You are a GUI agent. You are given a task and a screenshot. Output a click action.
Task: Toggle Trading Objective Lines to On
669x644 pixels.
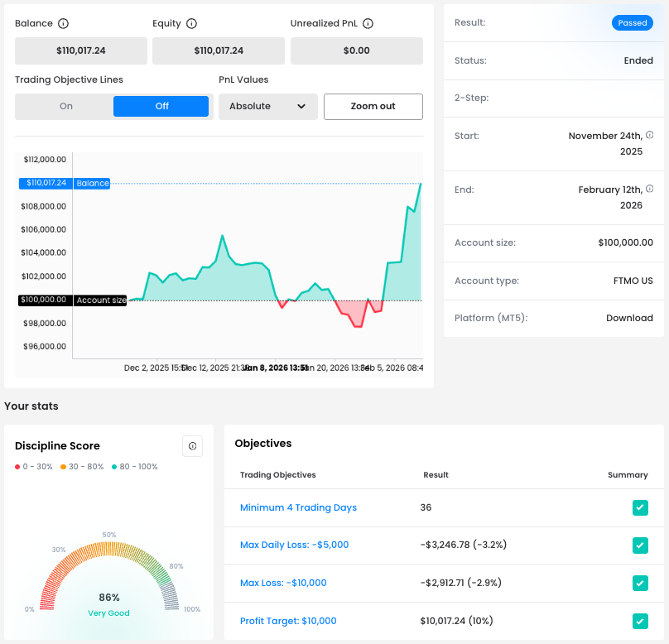point(65,106)
